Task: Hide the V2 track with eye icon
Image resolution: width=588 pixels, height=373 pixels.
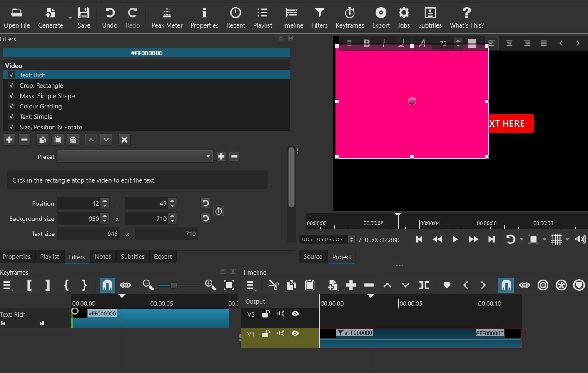Action: click(x=295, y=314)
